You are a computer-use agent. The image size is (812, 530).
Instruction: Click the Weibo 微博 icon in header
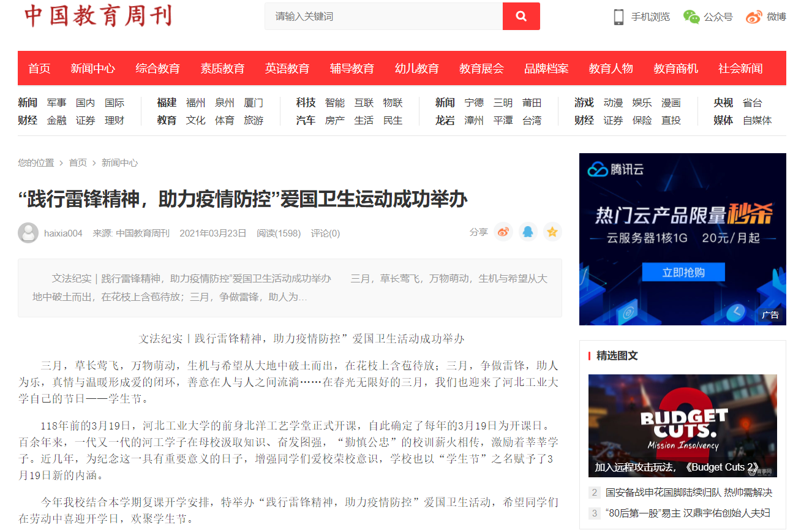(754, 17)
